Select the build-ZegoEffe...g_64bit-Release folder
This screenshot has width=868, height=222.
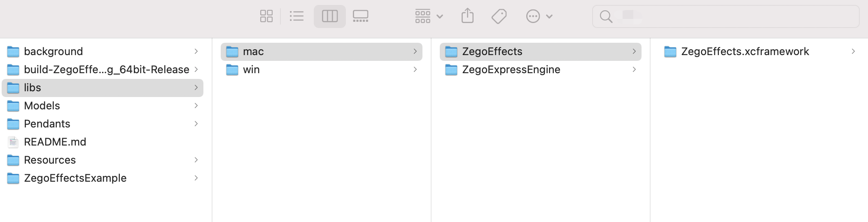[x=103, y=69]
